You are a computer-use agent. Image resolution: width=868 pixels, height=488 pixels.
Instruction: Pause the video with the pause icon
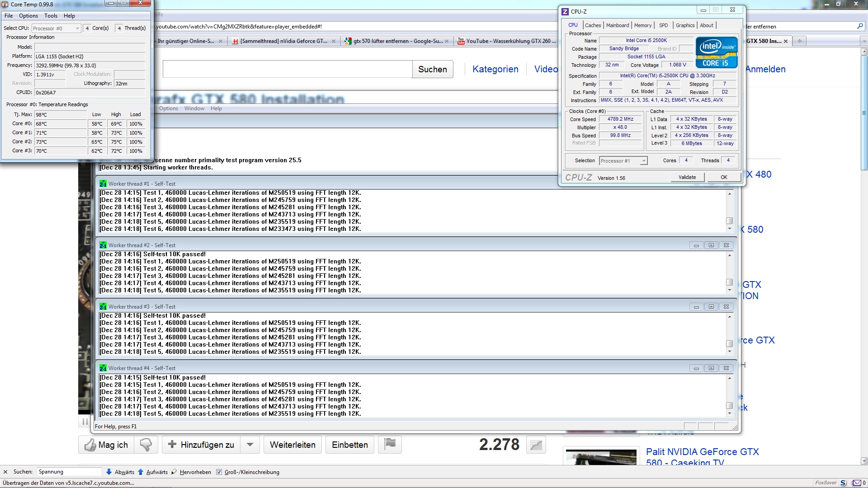tap(85, 422)
